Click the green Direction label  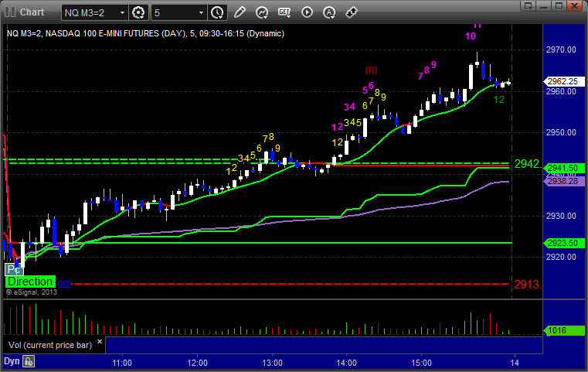click(30, 282)
